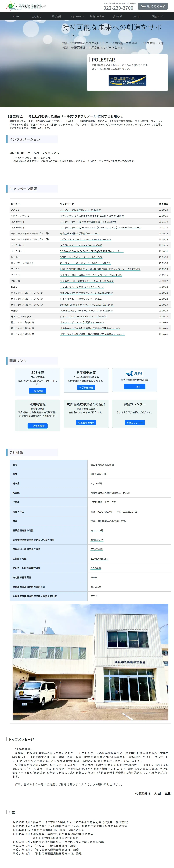
Task: Select the capital value 20,000千円
Action: click(x=96, y=483)
